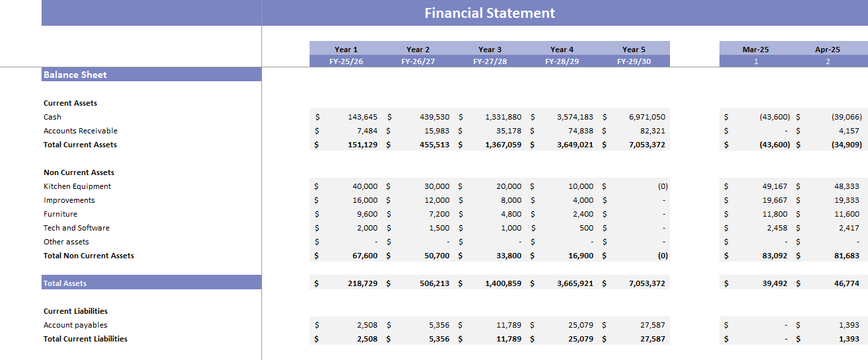Click Year 3 Total Current Assets 1,367,059
868x360 pixels.
click(x=503, y=145)
